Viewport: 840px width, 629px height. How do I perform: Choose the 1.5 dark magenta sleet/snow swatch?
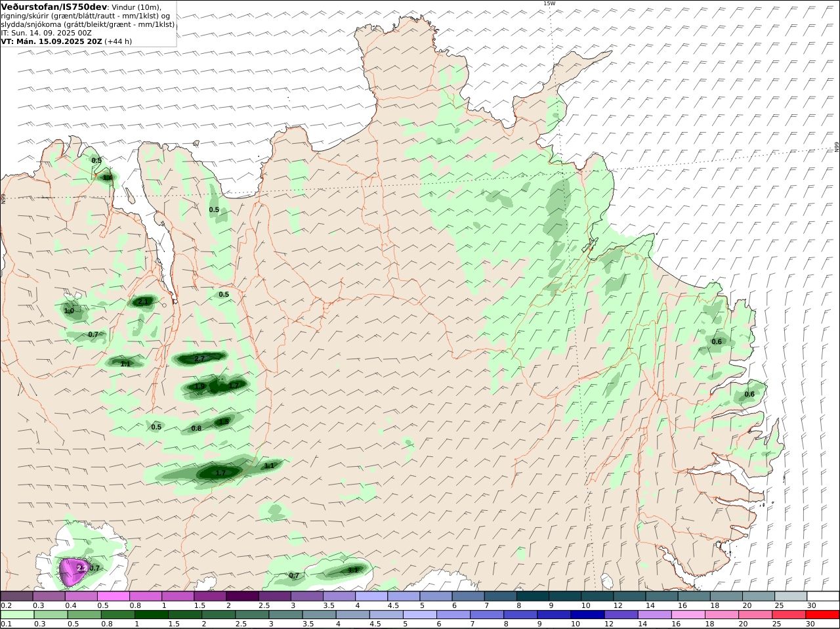point(211,596)
